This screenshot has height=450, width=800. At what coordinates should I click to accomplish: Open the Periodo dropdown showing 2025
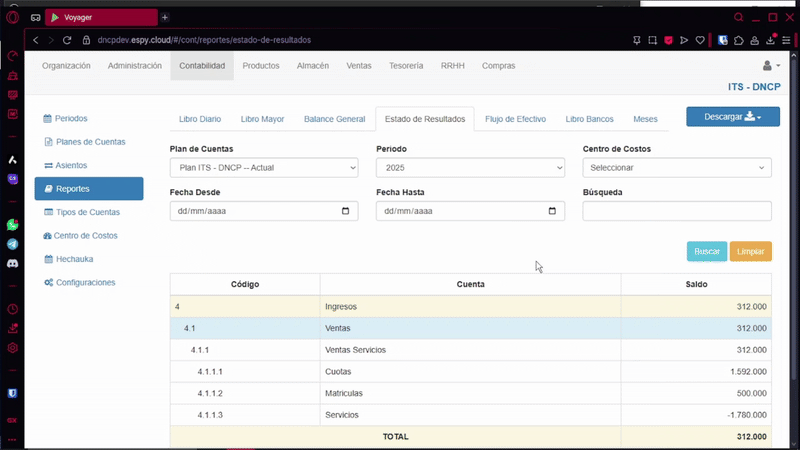[x=470, y=168]
